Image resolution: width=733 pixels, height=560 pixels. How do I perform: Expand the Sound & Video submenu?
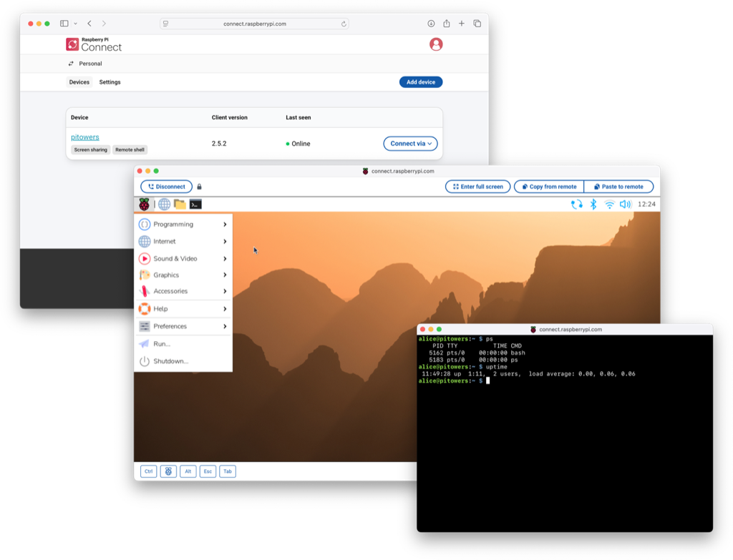click(177, 257)
